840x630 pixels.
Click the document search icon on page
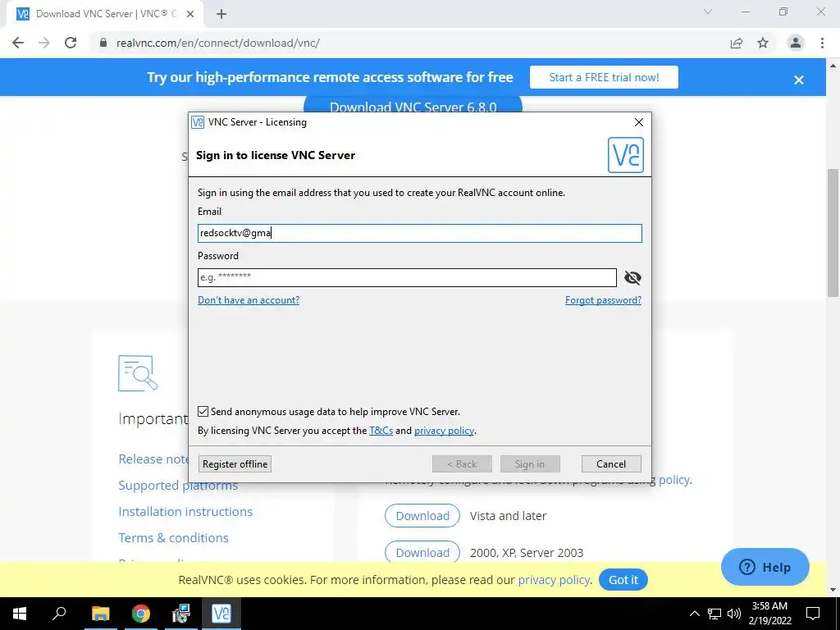tap(138, 373)
